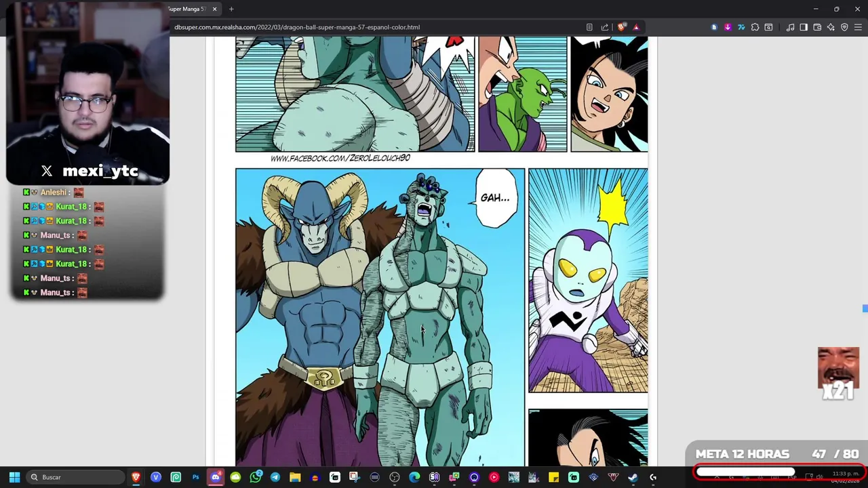Click the mexi_ytc X handle overlay
Screen dimensions: 868x488
point(90,171)
